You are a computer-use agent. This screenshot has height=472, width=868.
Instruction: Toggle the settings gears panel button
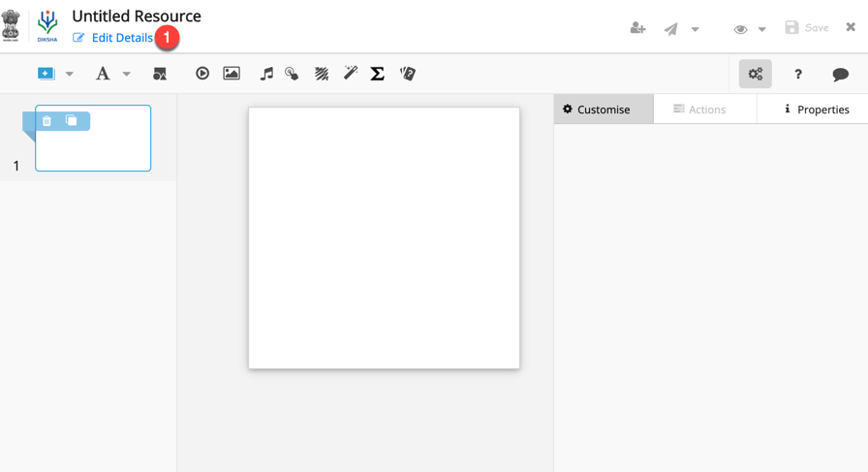755,74
